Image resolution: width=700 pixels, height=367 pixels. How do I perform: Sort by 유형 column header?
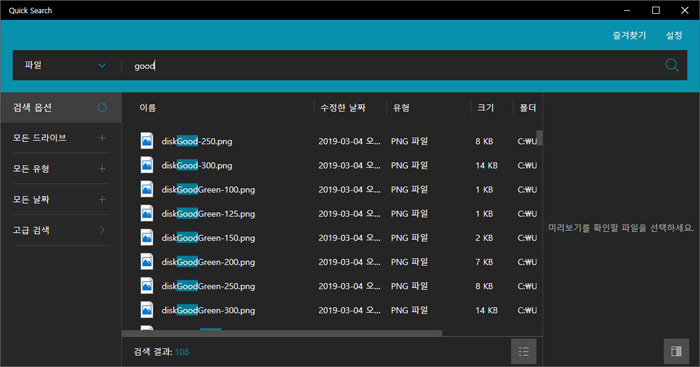click(401, 108)
